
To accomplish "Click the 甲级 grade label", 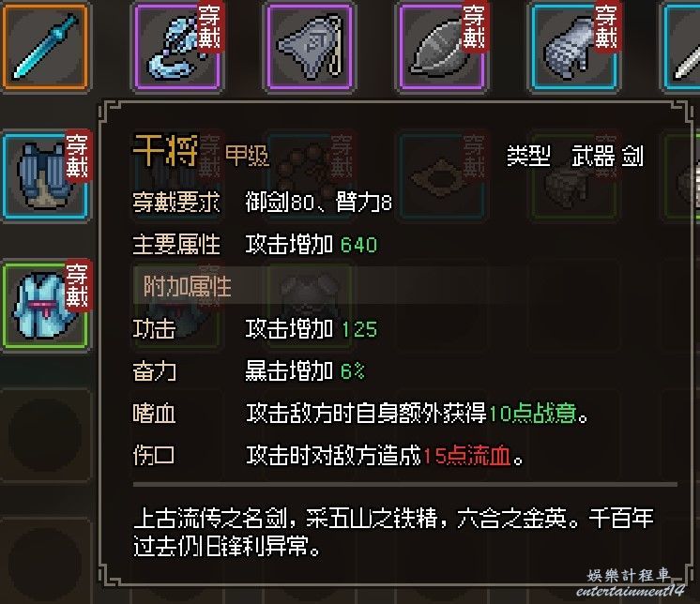I will (248, 156).
